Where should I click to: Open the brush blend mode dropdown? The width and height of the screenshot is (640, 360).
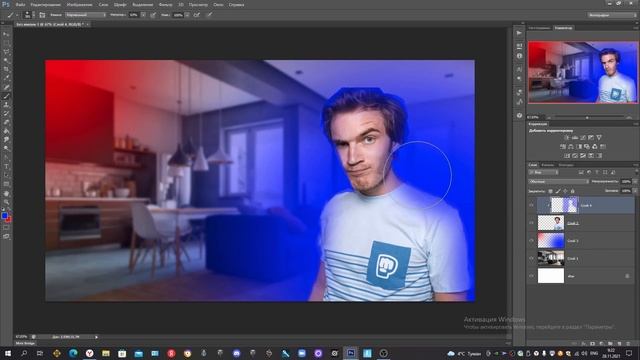tap(86, 15)
